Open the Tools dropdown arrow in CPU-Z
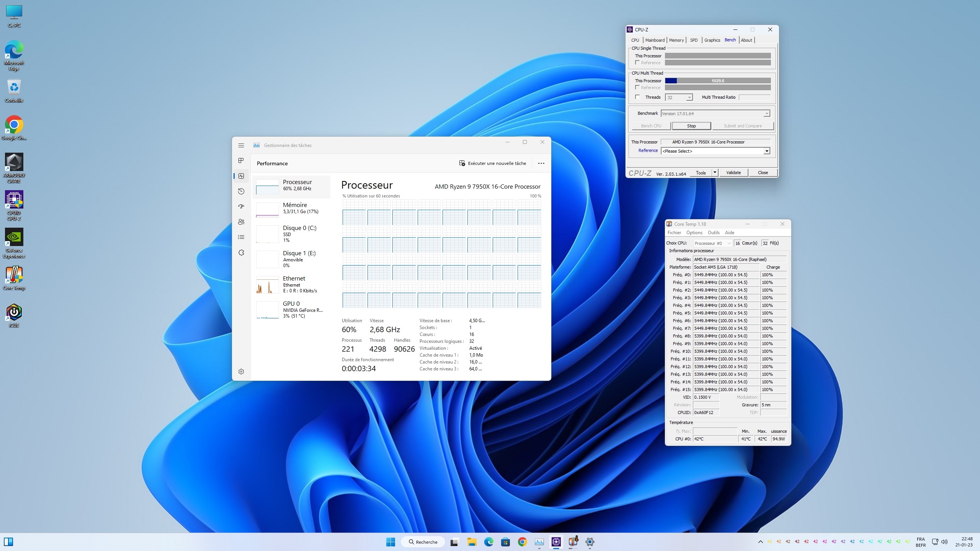 [714, 173]
